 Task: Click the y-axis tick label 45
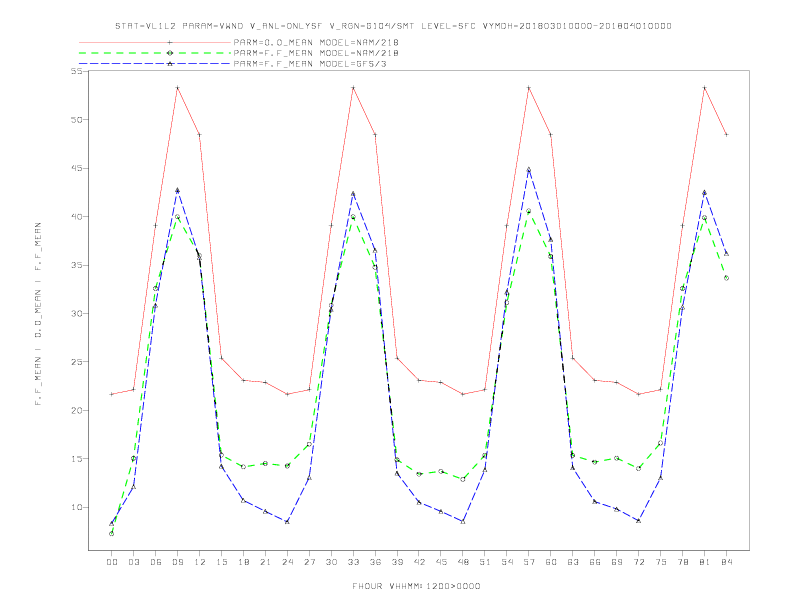(76, 168)
